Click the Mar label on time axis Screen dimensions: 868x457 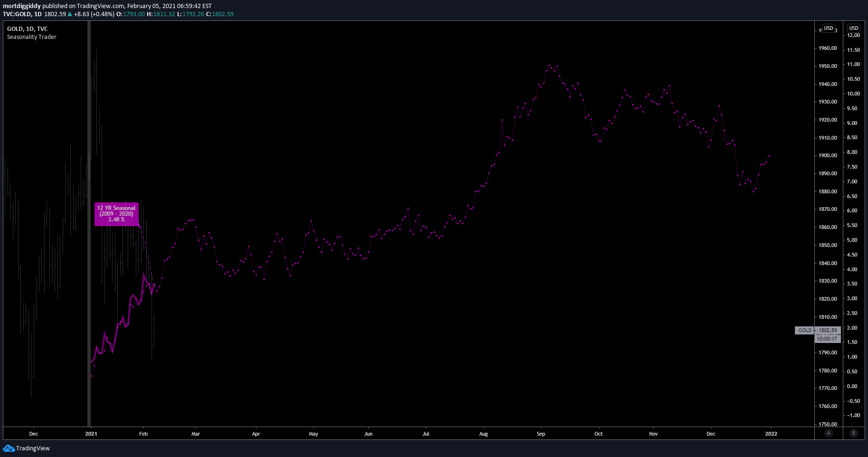[x=196, y=434]
